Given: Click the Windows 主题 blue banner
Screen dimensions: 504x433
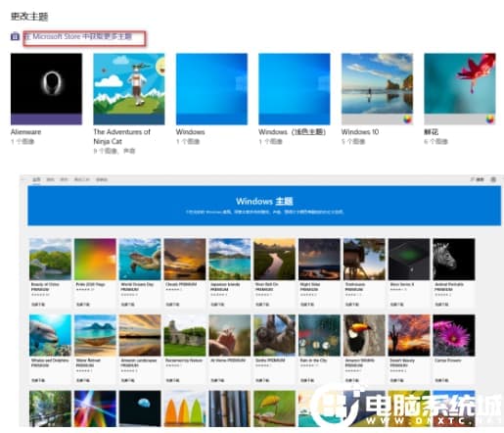Looking at the screenshot, I should click(264, 206).
